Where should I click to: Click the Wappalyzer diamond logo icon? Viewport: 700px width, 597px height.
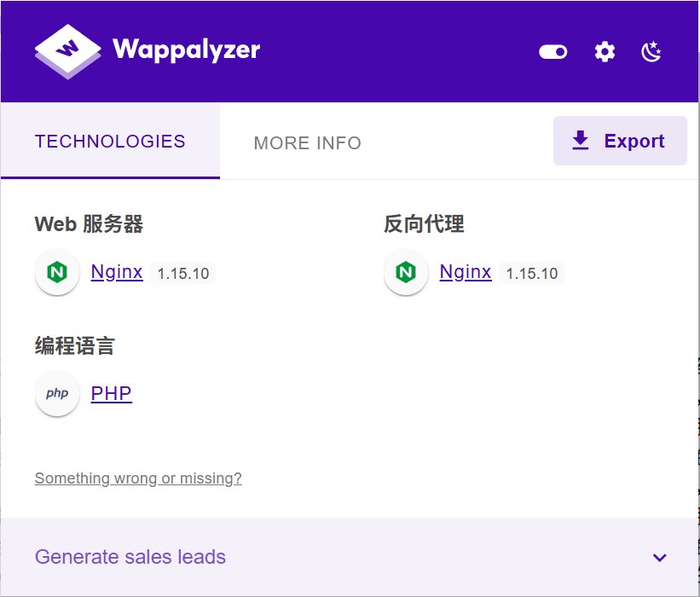[68, 51]
